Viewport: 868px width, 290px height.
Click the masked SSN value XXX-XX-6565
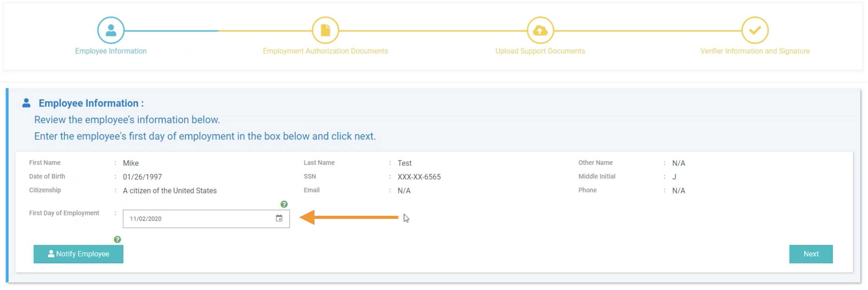(419, 177)
